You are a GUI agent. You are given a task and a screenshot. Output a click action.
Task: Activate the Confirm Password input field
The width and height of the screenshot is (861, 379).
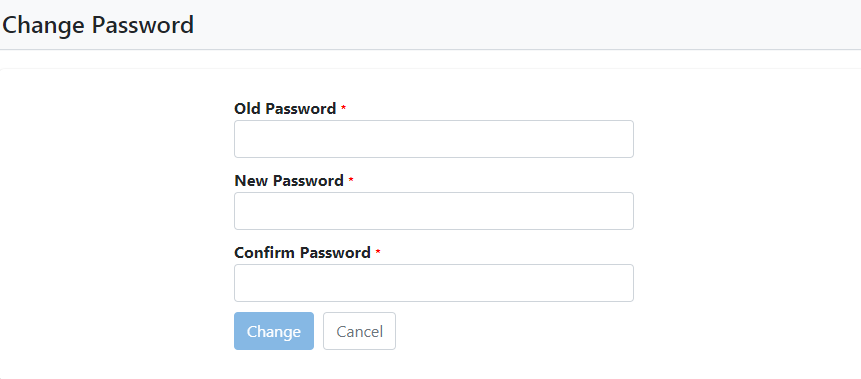tap(434, 283)
